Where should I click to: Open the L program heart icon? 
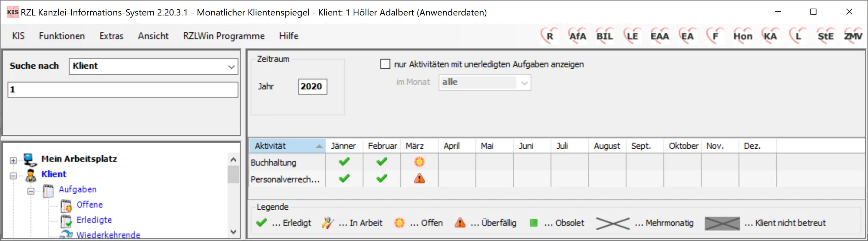coord(798,36)
